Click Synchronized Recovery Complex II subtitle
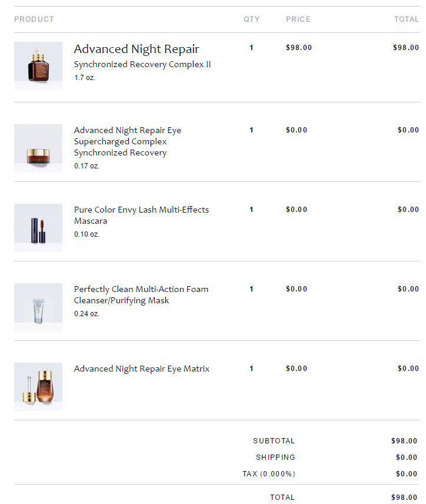426x504 pixels. [142, 64]
